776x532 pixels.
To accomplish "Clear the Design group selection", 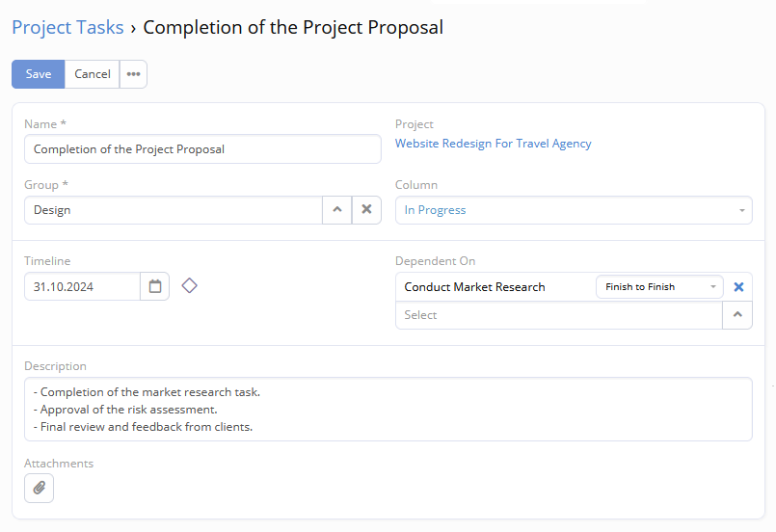I will (x=366, y=210).
